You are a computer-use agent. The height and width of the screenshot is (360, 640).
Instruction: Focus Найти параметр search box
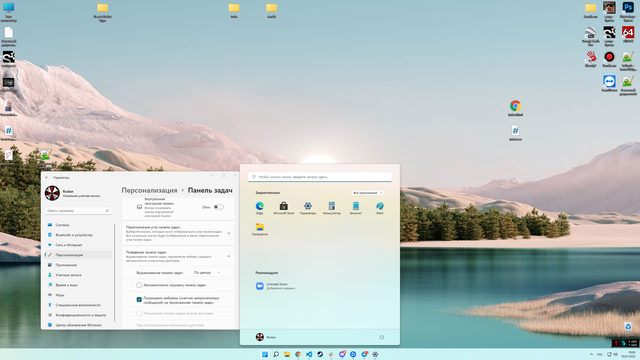click(x=78, y=211)
